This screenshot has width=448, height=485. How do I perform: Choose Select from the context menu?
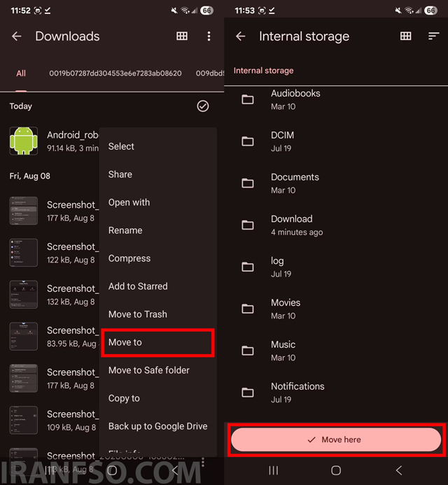[x=157, y=146]
